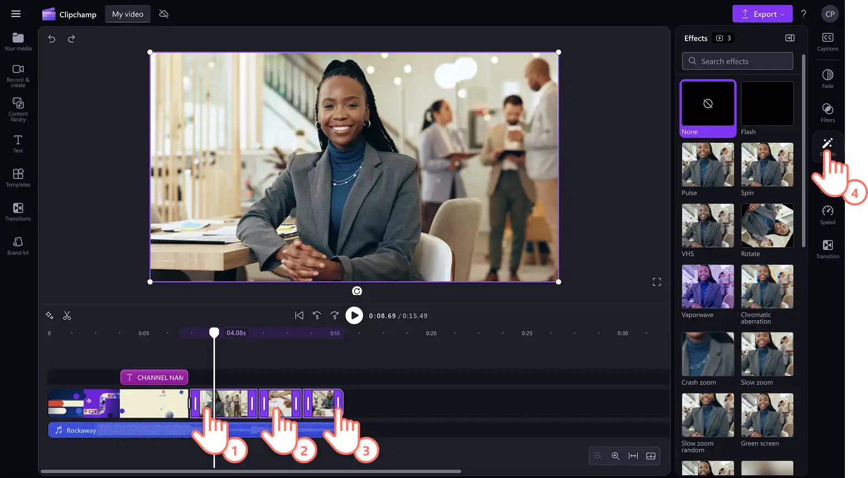Image resolution: width=868 pixels, height=478 pixels.
Task: Select the Text tool in sidebar
Action: pyautogui.click(x=18, y=143)
